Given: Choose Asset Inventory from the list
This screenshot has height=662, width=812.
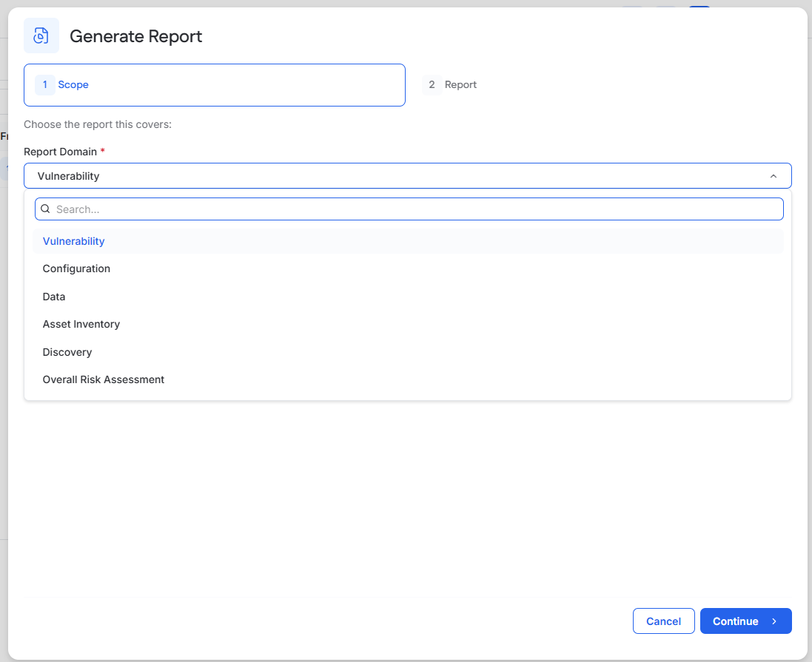Looking at the screenshot, I should tap(408, 324).
